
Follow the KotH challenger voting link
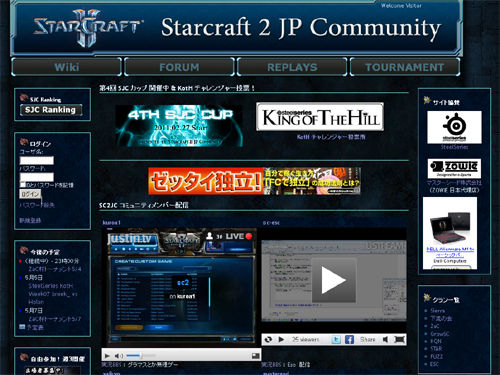331,137
